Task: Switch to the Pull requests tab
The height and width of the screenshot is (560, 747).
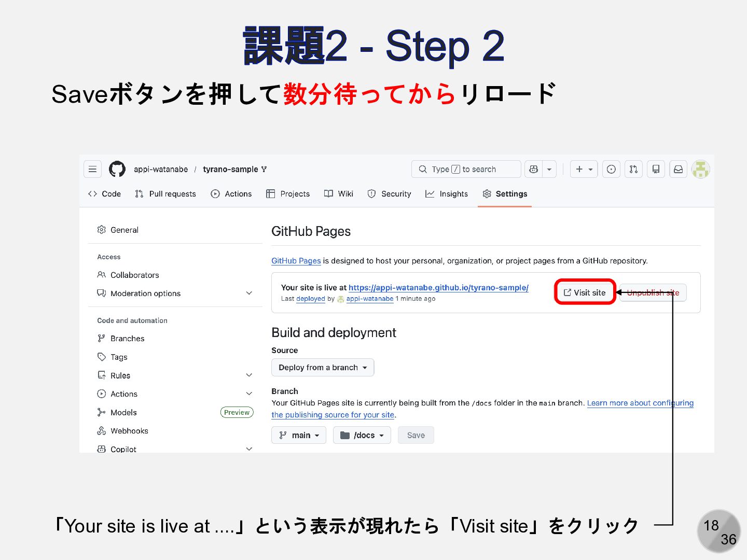Action: tap(165, 194)
